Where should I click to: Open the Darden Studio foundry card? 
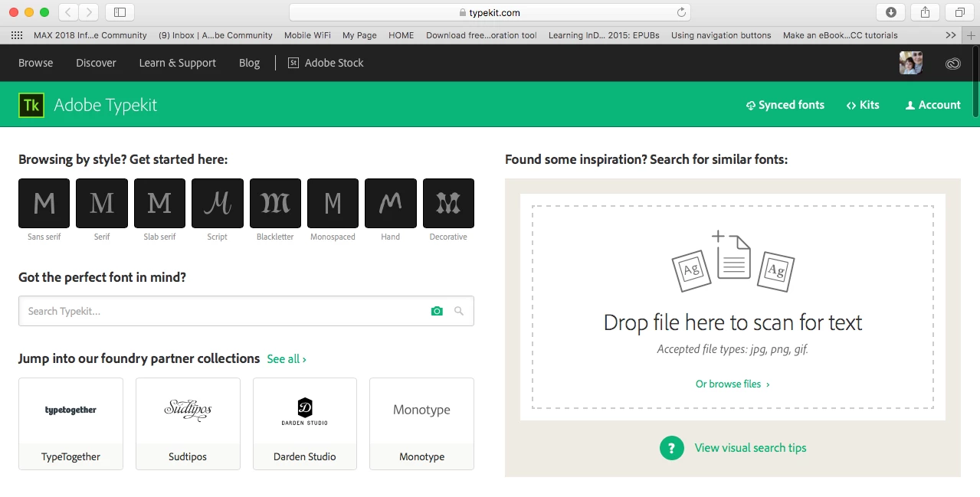(305, 423)
